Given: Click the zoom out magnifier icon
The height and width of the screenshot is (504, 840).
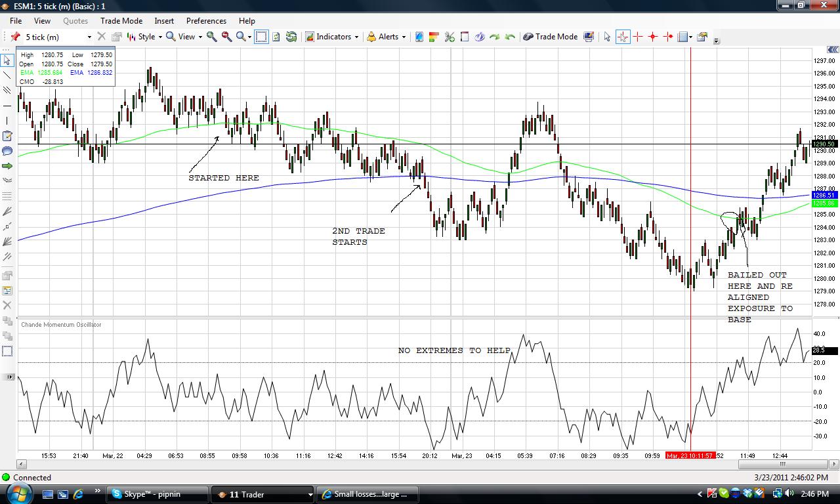Looking at the screenshot, I should tap(226, 37).
